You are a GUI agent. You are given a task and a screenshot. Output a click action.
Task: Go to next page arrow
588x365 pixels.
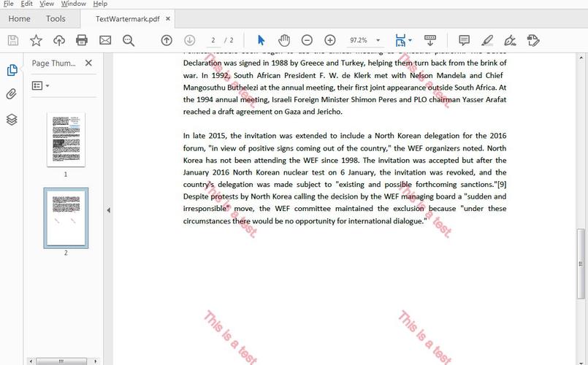pos(190,40)
